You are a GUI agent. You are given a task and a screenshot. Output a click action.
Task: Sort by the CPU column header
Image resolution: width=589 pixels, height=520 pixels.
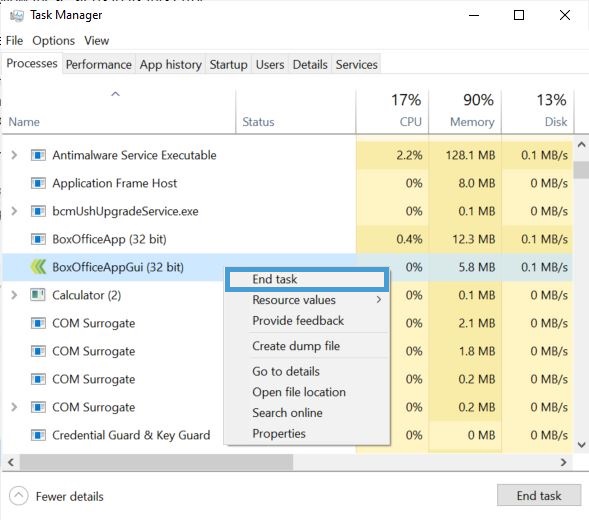(x=392, y=111)
